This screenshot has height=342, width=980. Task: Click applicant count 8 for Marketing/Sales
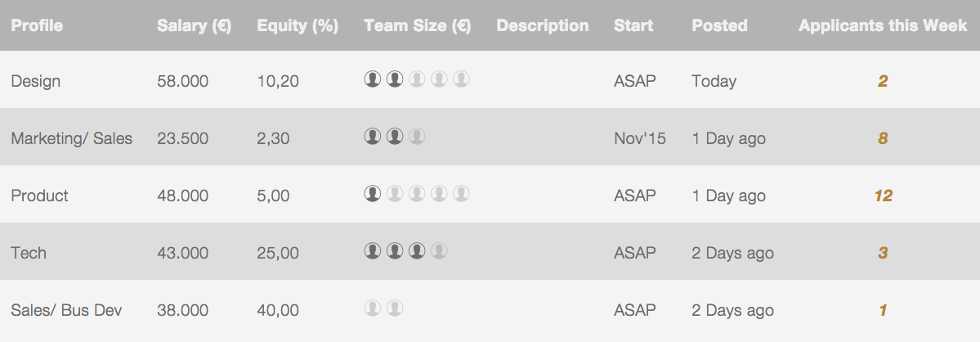(x=883, y=138)
